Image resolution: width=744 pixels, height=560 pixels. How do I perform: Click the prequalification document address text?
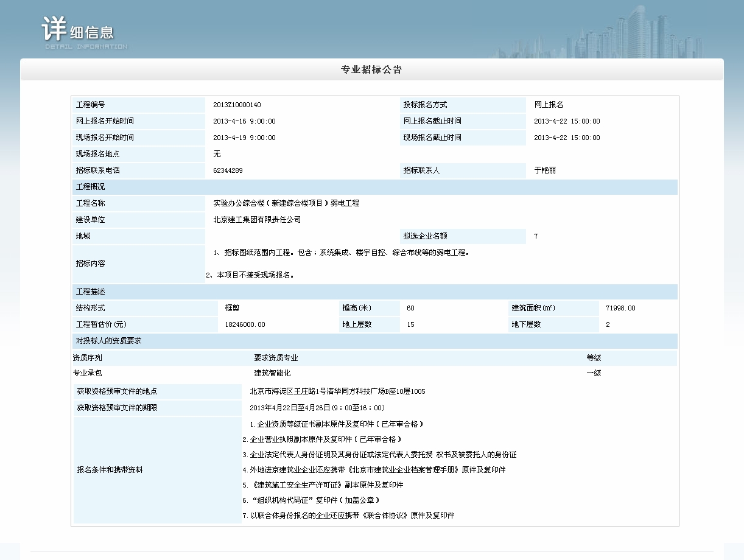click(x=337, y=392)
